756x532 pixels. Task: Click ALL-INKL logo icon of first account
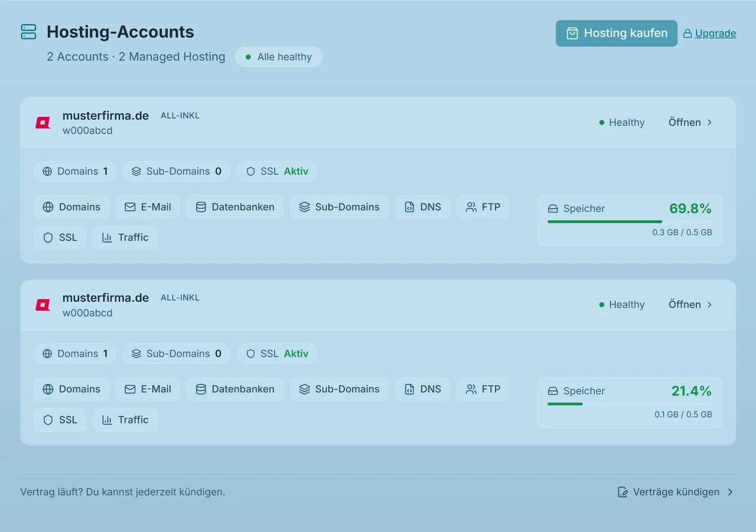coord(43,122)
